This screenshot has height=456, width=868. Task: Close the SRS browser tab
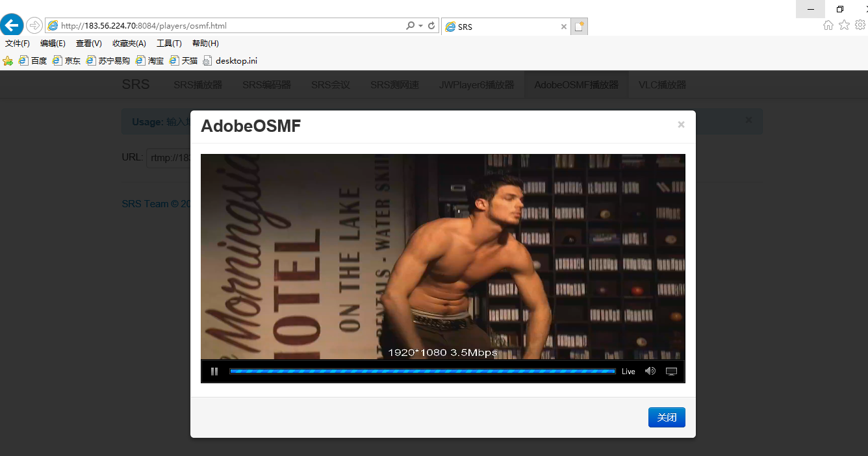click(x=563, y=27)
